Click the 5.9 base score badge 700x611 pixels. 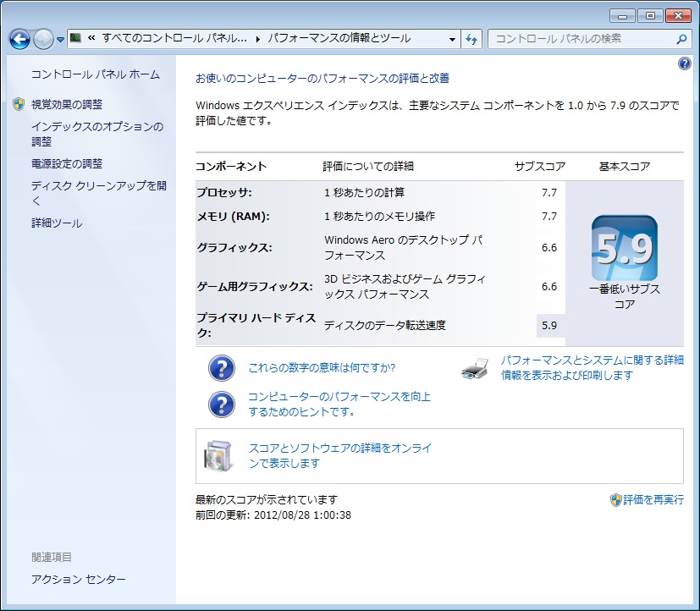[x=624, y=248]
